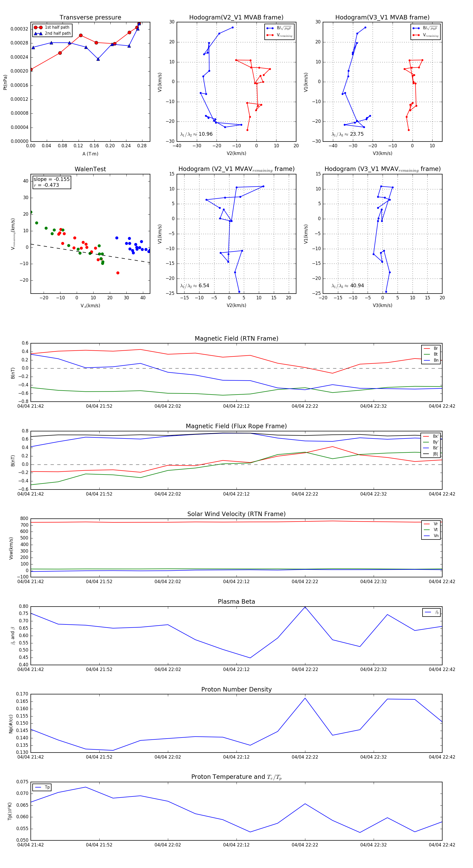The width and height of the screenshot is (473, 868).
Task: Select the 'Tp' legend entry
Action: (42, 787)
